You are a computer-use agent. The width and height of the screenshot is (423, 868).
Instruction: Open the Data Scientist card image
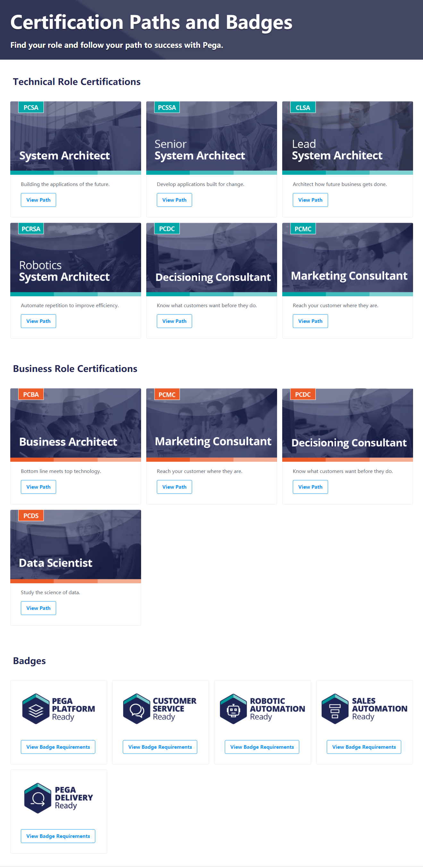tap(75, 546)
